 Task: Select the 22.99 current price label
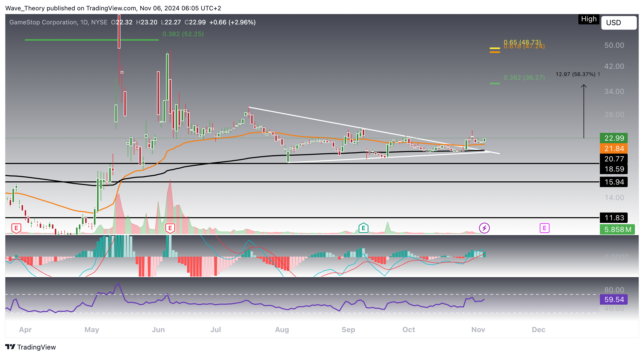point(614,138)
